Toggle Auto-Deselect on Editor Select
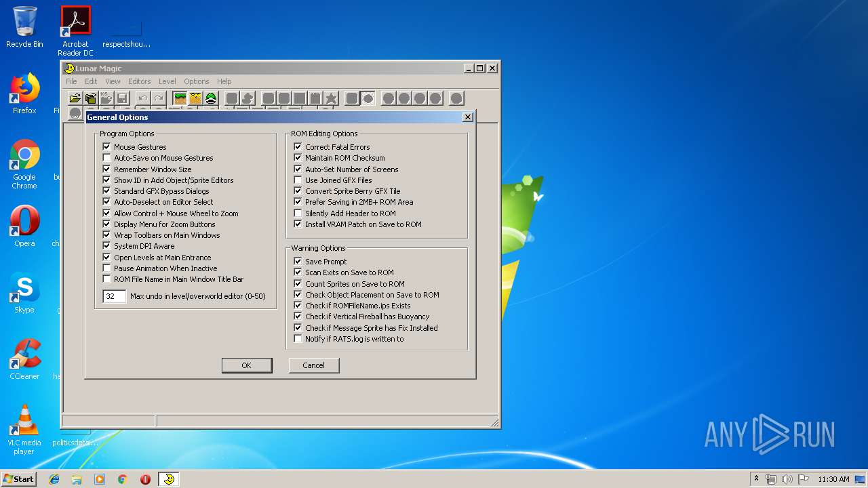The image size is (868, 488). [106, 202]
